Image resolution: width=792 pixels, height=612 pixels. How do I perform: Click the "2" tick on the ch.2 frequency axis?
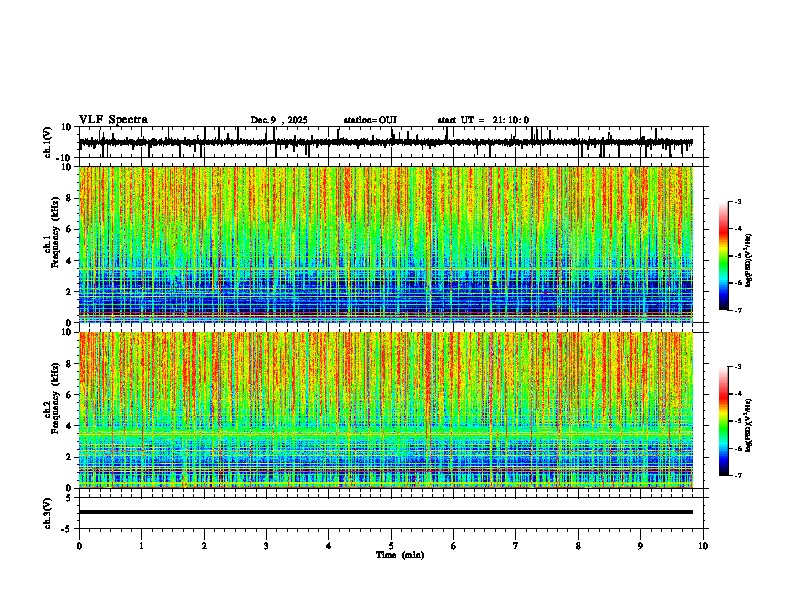[x=69, y=457]
